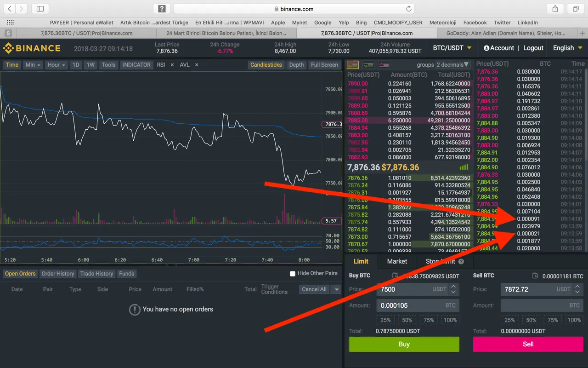Switch to the GoDaddy browser tab
This screenshot has height=368, width=588.
tap(506, 33)
